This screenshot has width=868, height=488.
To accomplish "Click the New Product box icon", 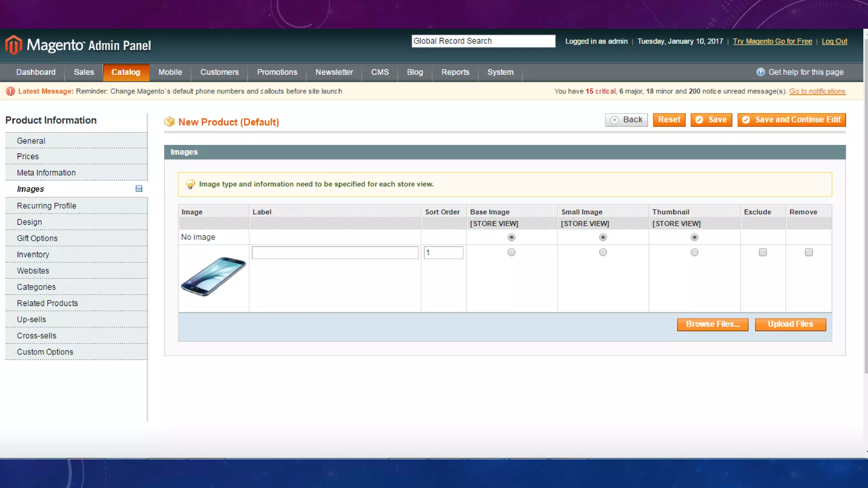I will [170, 122].
